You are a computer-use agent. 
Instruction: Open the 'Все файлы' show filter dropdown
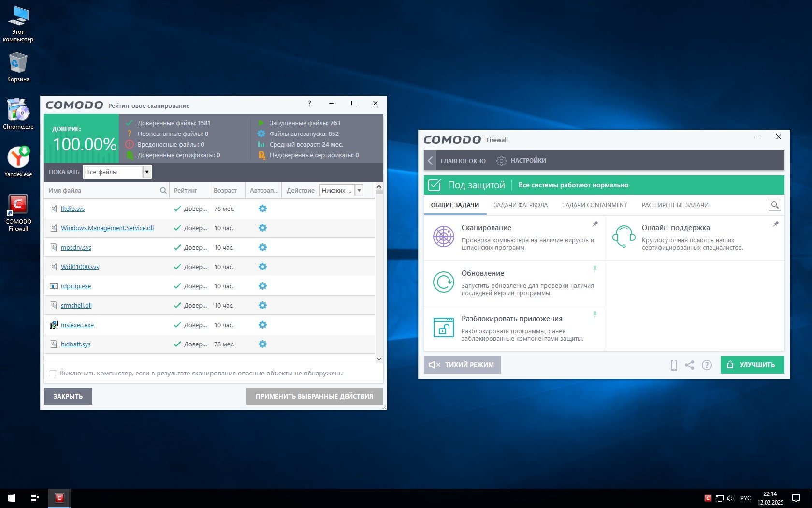click(x=147, y=172)
